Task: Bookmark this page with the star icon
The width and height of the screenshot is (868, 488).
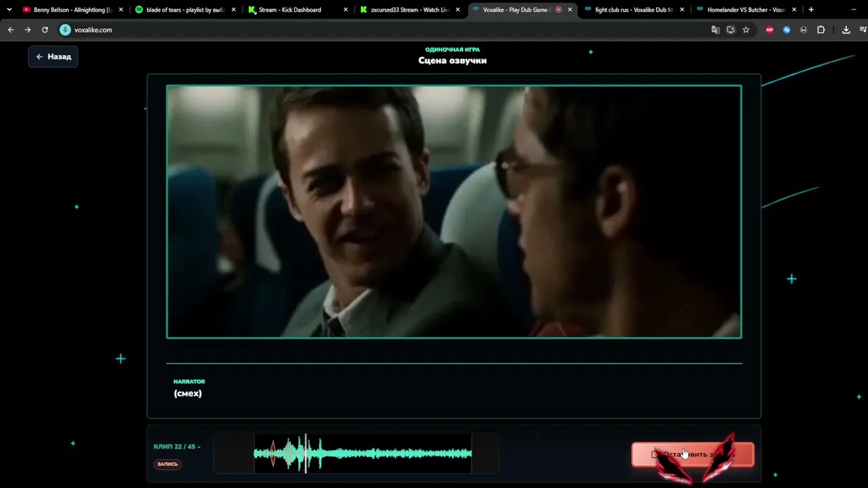Action: click(746, 30)
